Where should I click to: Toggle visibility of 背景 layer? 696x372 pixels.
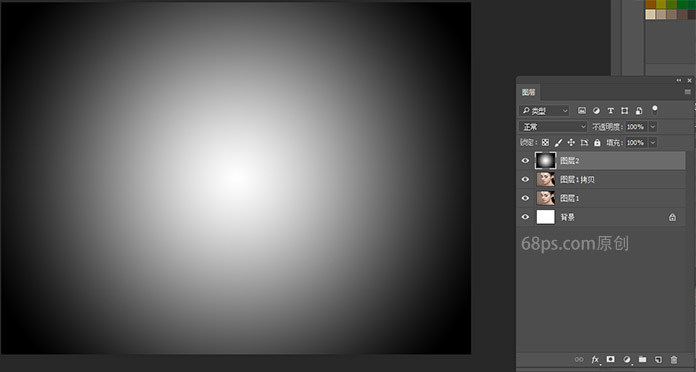click(x=525, y=217)
